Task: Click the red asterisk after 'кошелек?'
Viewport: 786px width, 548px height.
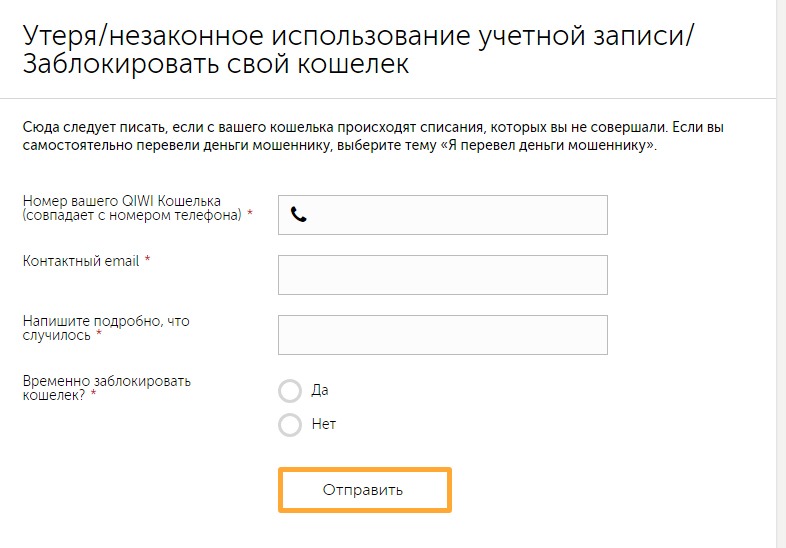Action: [93, 395]
